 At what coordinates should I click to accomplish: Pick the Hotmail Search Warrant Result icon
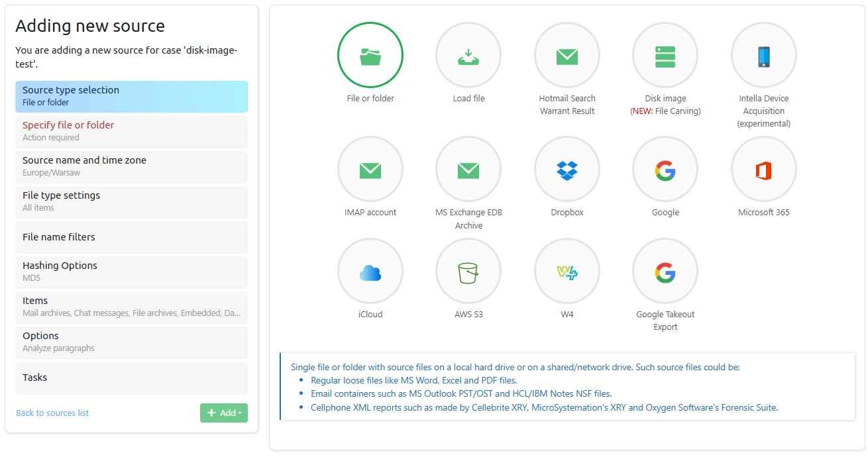(567, 56)
